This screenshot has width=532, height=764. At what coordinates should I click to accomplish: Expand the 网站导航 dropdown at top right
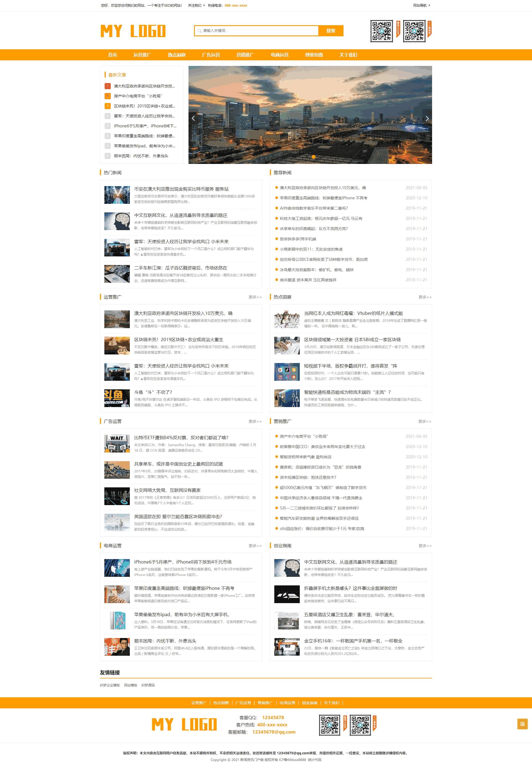(x=422, y=5)
